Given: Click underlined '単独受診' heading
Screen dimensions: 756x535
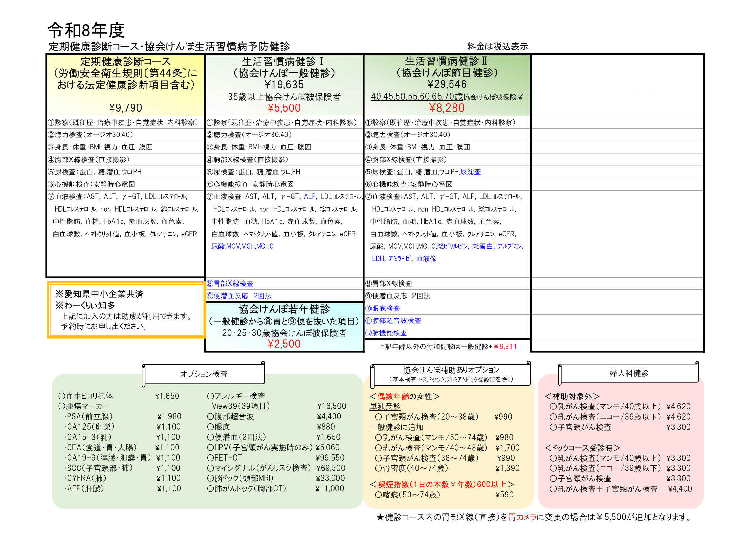Looking at the screenshot, I should tap(385, 407).
